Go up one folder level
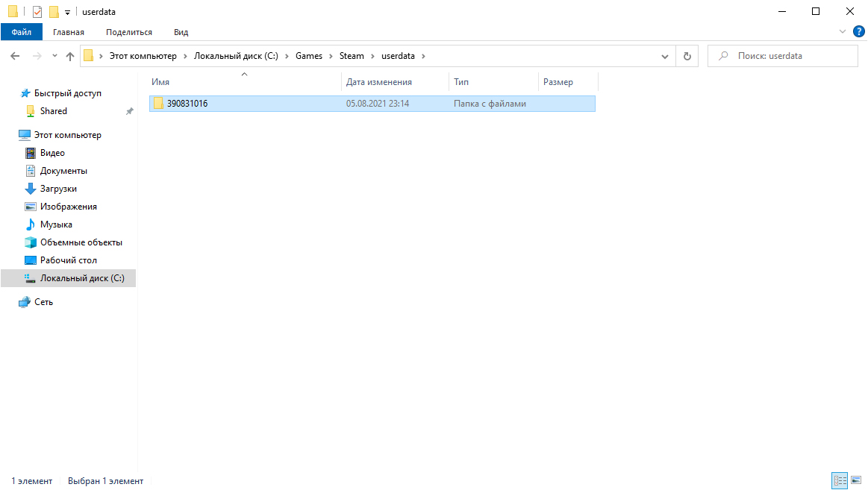 click(70, 56)
